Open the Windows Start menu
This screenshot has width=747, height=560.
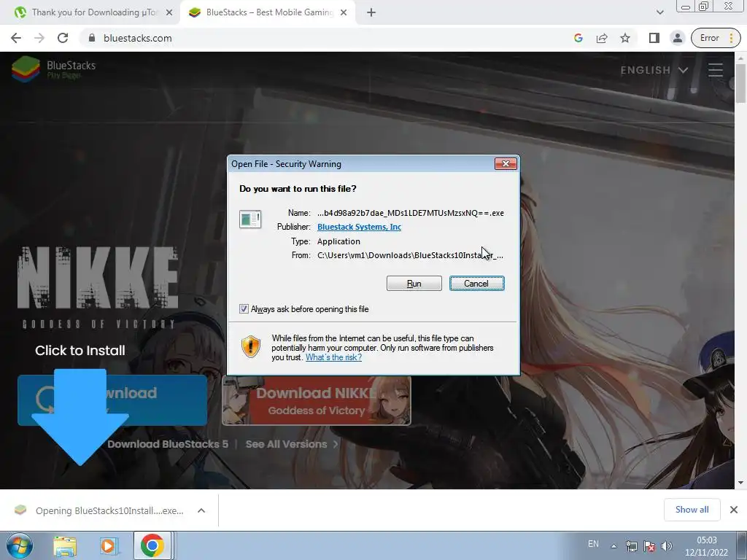pyautogui.click(x=20, y=545)
